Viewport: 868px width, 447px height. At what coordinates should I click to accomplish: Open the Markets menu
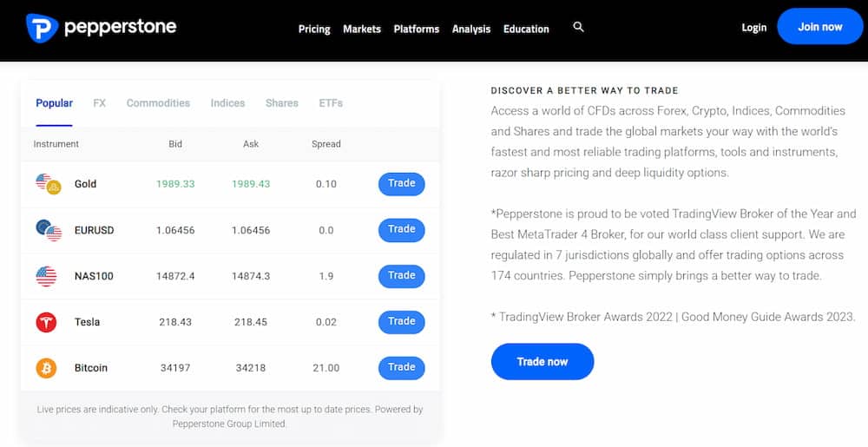coord(362,29)
